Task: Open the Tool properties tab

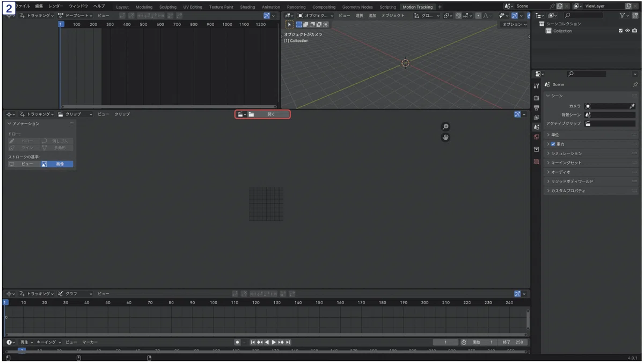Action: 536,86
